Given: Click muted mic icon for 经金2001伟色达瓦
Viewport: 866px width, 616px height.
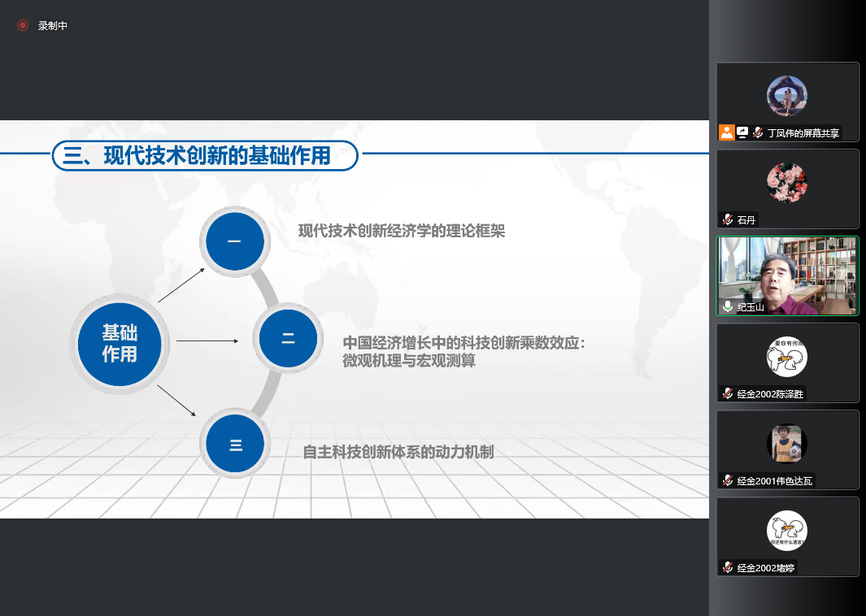Looking at the screenshot, I should click(x=728, y=480).
